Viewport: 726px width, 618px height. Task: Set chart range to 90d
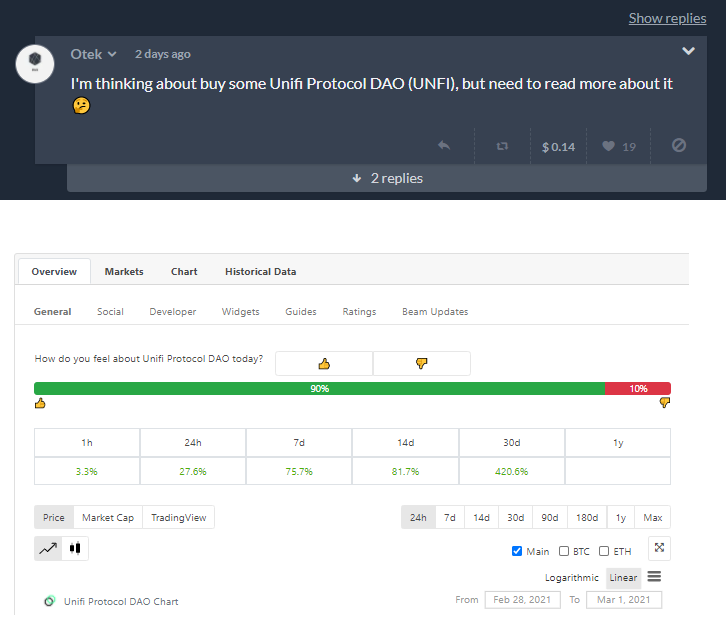(550, 518)
